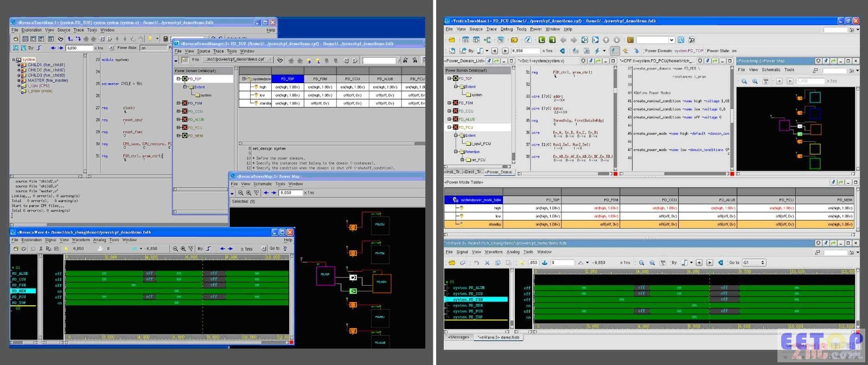Viewport: 868px width, 365px height.
Task: Open the Help menu in Novas nWave:4 window
Action: (288, 240)
